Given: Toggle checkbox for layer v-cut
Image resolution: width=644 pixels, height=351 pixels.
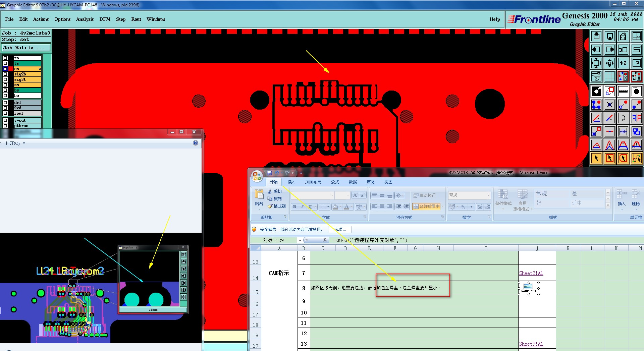Looking at the screenshot, I should click(5, 120).
